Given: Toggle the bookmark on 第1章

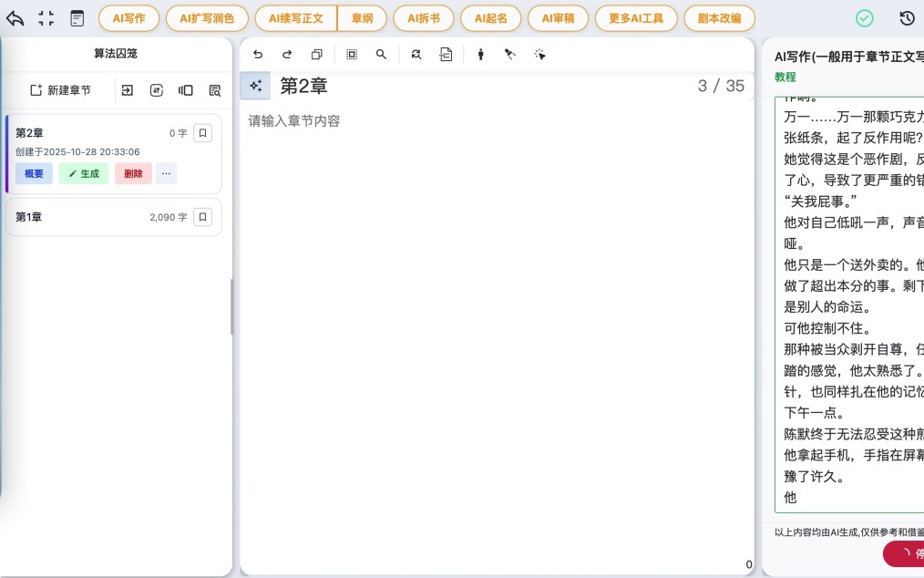Looking at the screenshot, I should 202,217.
